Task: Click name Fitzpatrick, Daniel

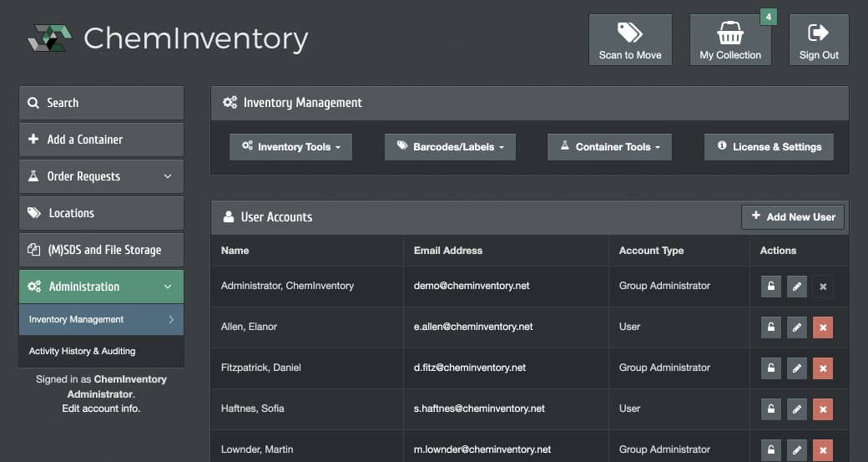Action: (260, 368)
